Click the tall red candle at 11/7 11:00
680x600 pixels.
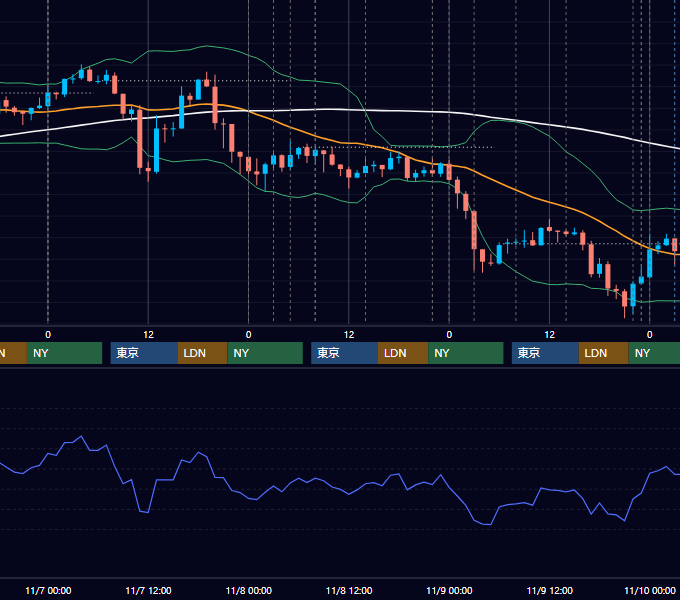click(x=140, y=139)
